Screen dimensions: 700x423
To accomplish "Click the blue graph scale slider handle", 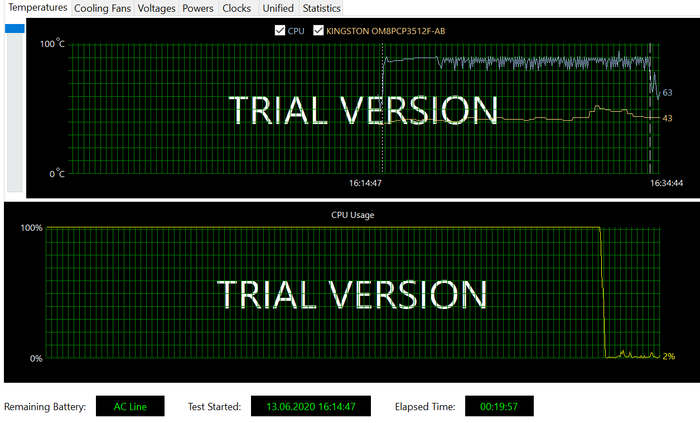I will coord(15,29).
